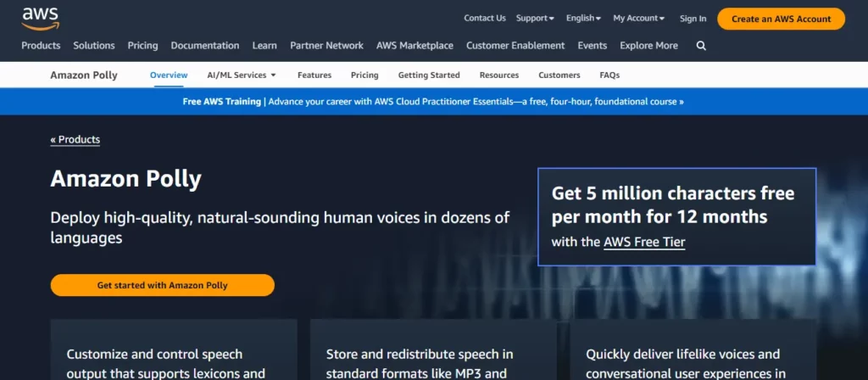Image resolution: width=868 pixels, height=380 pixels.
Task: Click the Free AWS Training banner link
Action: pos(433,102)
